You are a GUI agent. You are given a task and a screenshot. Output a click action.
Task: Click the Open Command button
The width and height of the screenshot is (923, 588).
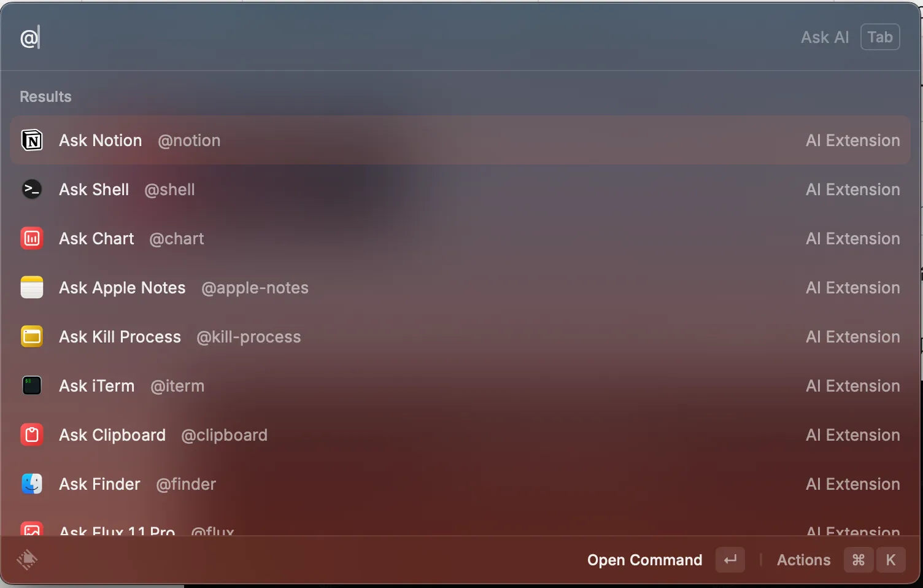click(644, 560)
